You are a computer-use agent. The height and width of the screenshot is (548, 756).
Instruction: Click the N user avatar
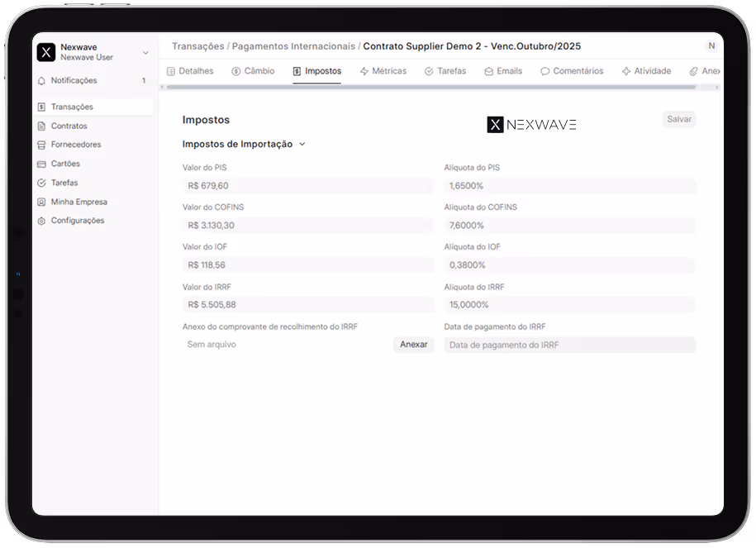(711, 45)
